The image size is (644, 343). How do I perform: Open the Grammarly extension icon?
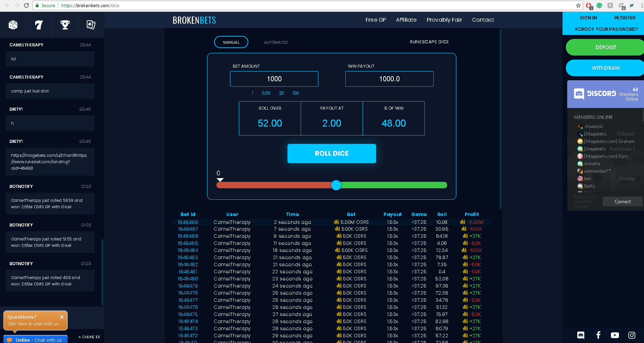(x=599, y=5)
